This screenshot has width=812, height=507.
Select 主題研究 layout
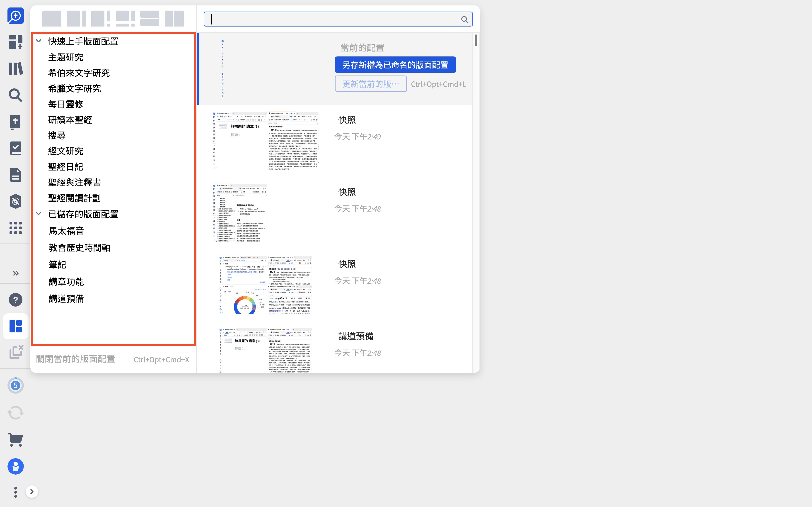pyautogui.click(x=66, y=57)
